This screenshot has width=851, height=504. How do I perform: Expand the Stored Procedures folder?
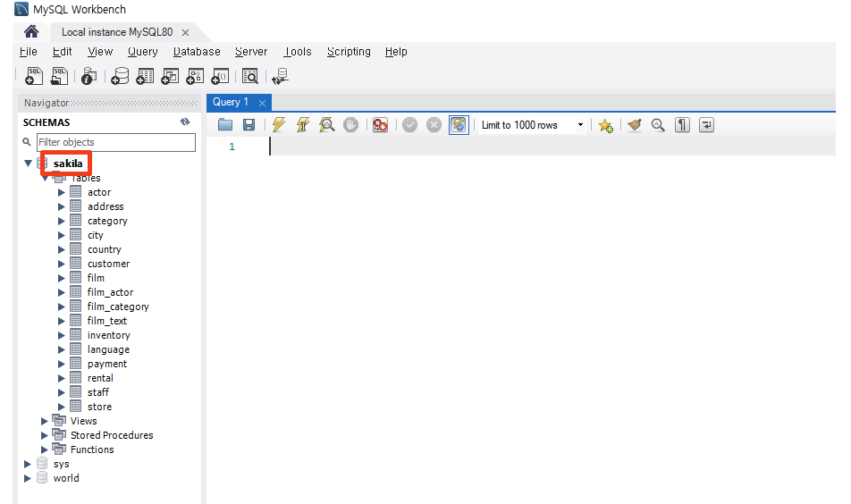click(x=45, y=435)
